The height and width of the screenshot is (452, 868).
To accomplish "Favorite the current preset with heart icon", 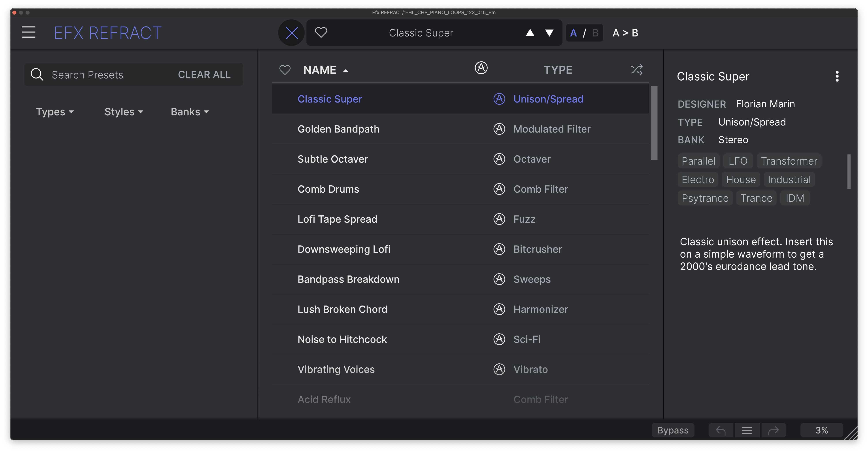I will point(321,33).
